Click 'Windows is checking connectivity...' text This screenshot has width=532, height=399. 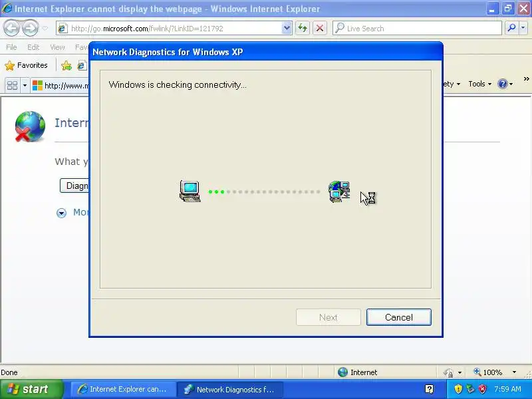[x=178, y=85]
